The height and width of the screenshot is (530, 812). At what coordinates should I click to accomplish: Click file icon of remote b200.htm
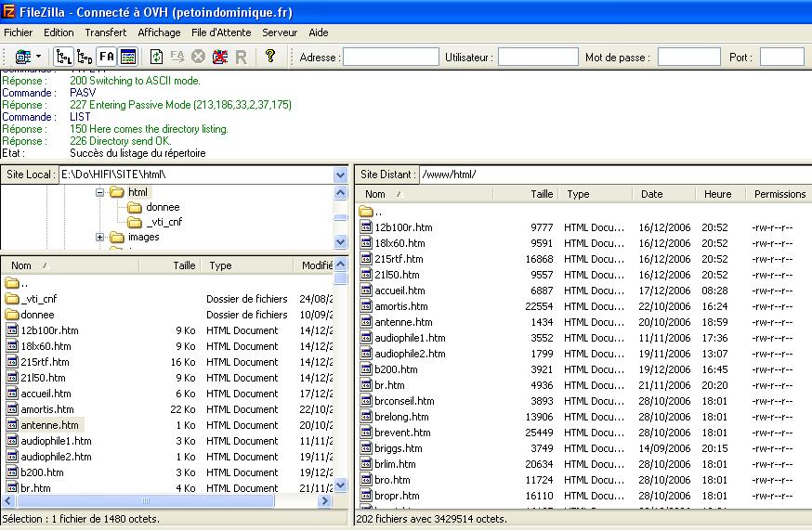coord(366,369)
